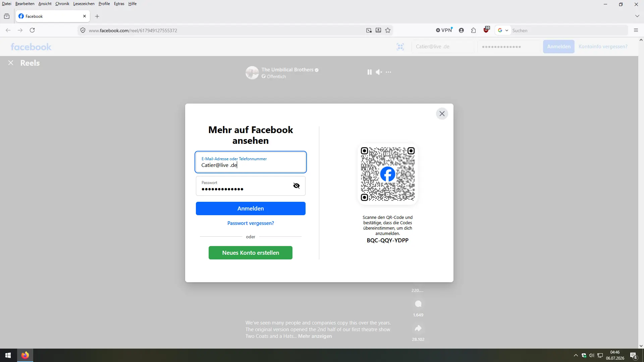
Task: Click the share arrow icon
Action: (418, 328)
